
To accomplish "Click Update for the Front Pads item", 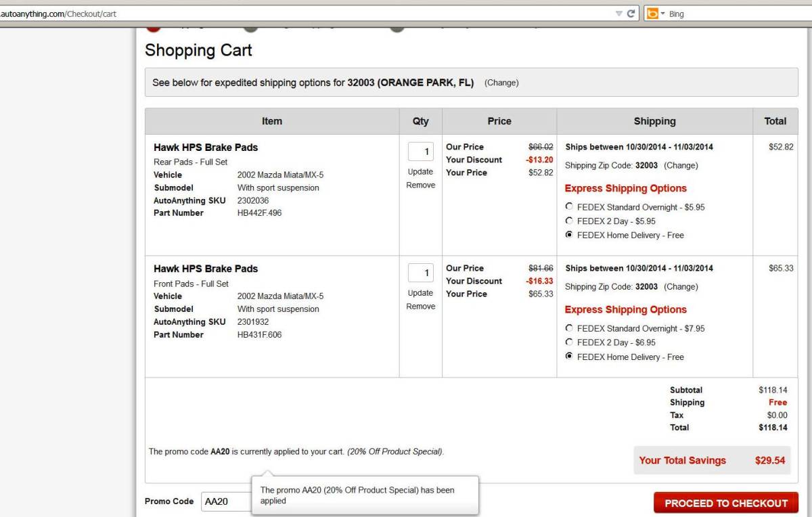I will point(420,293).
